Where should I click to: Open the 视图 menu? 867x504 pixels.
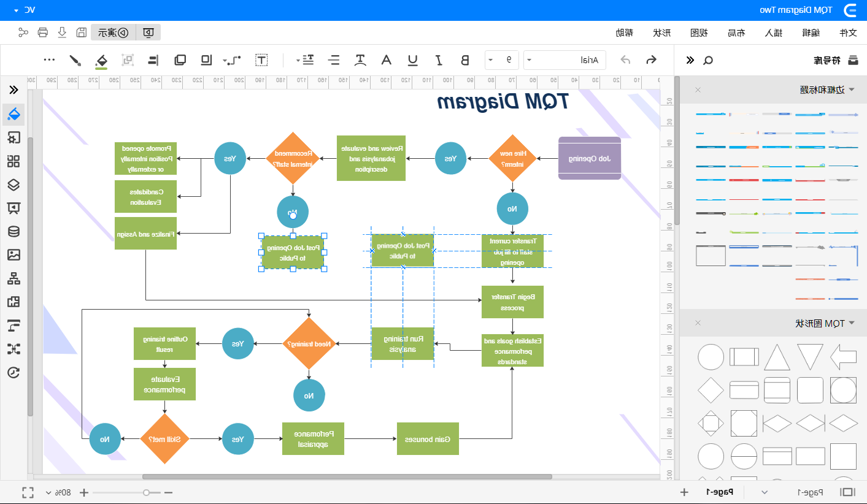[699, 32]
